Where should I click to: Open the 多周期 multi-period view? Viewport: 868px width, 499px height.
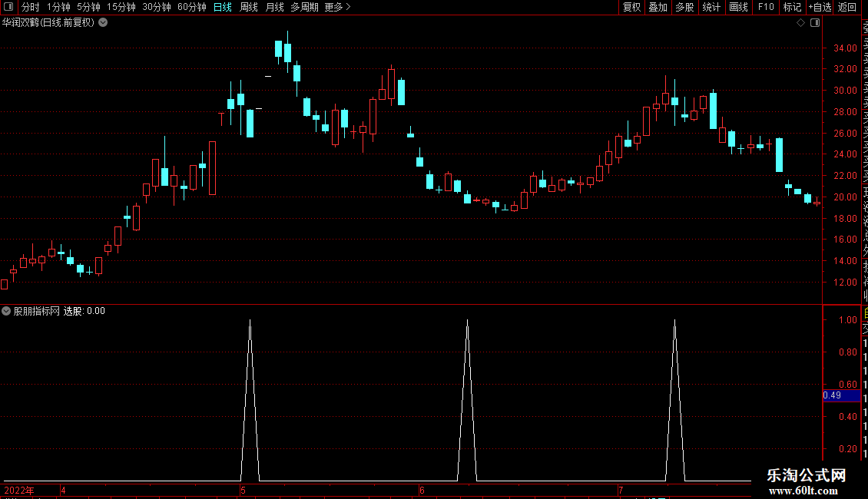(x=304, y=7)
